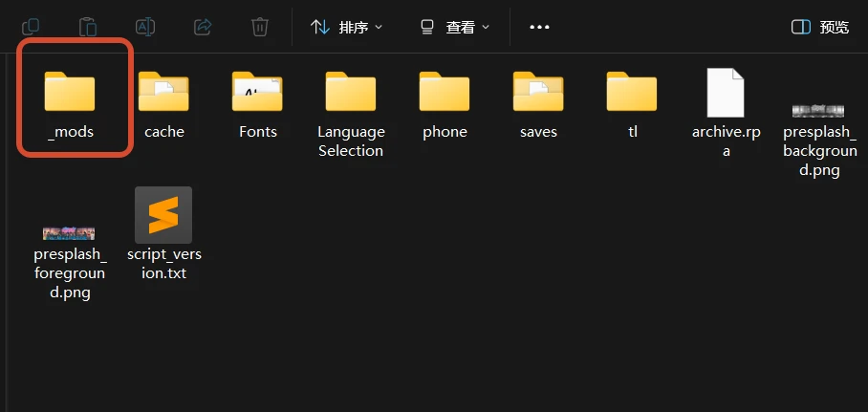Select the presplash_background.png thumbnail

[x=818, y=111]
